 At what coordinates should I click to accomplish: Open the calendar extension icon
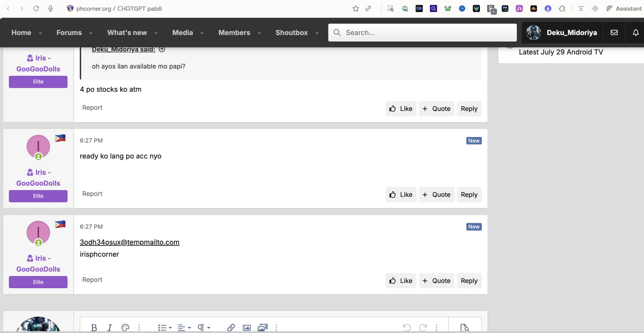coord(505,8)
